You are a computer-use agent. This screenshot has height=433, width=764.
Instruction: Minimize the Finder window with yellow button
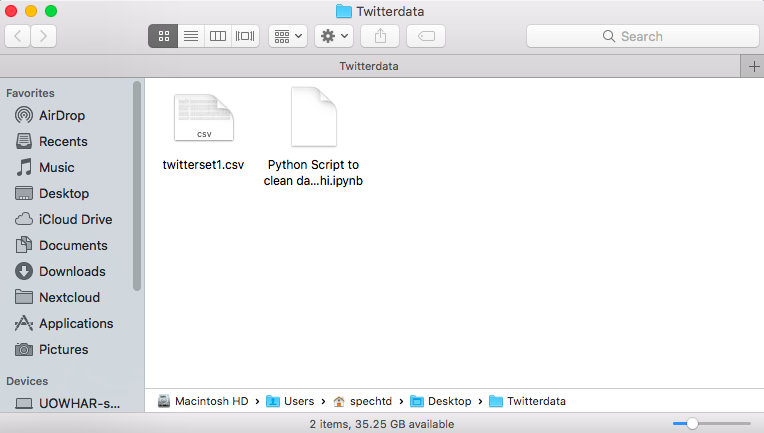pos(31,11)
